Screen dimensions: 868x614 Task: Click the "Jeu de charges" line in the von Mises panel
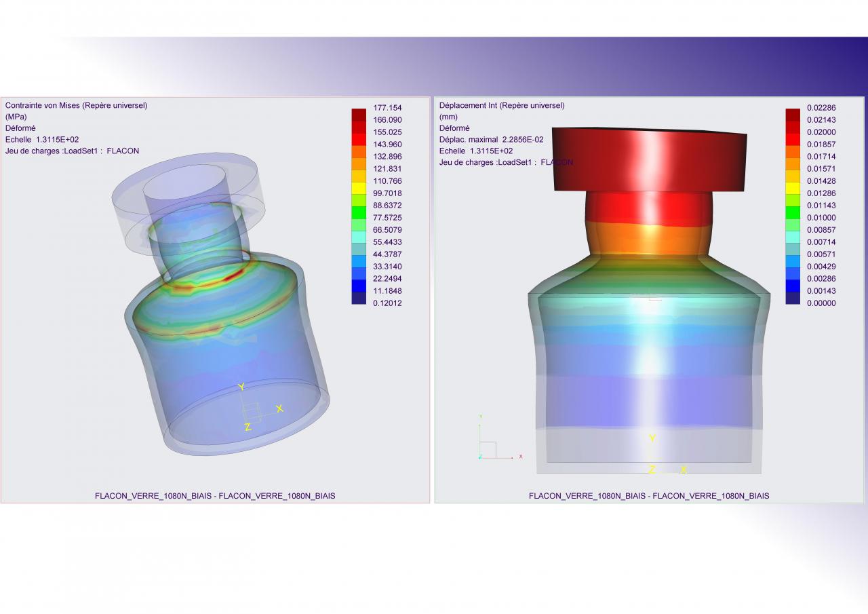(72, 151)
